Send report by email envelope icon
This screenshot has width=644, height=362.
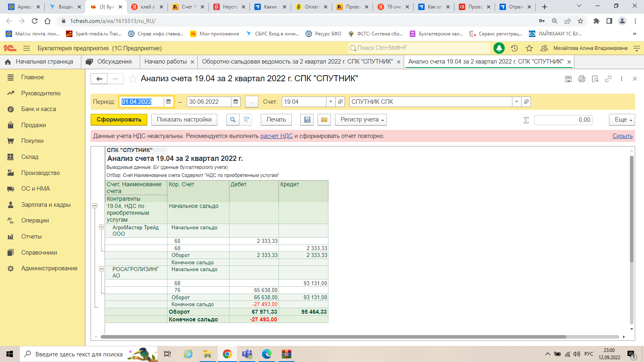coord(324,119)
